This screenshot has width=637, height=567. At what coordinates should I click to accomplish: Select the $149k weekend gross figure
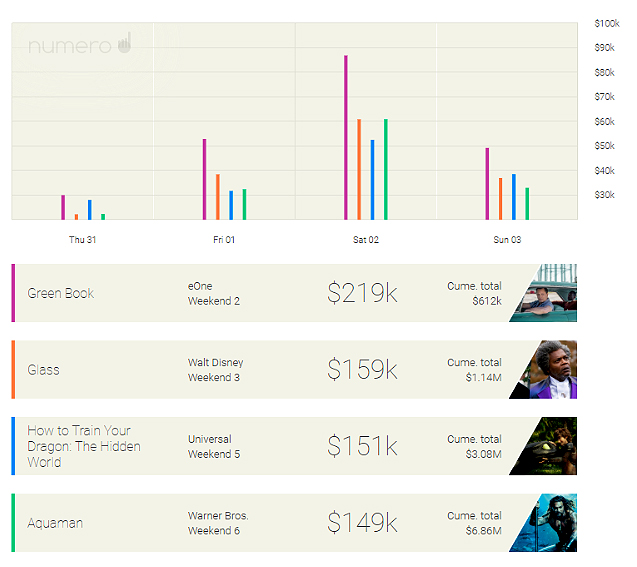pyautogui.click(x=362, y=522)
